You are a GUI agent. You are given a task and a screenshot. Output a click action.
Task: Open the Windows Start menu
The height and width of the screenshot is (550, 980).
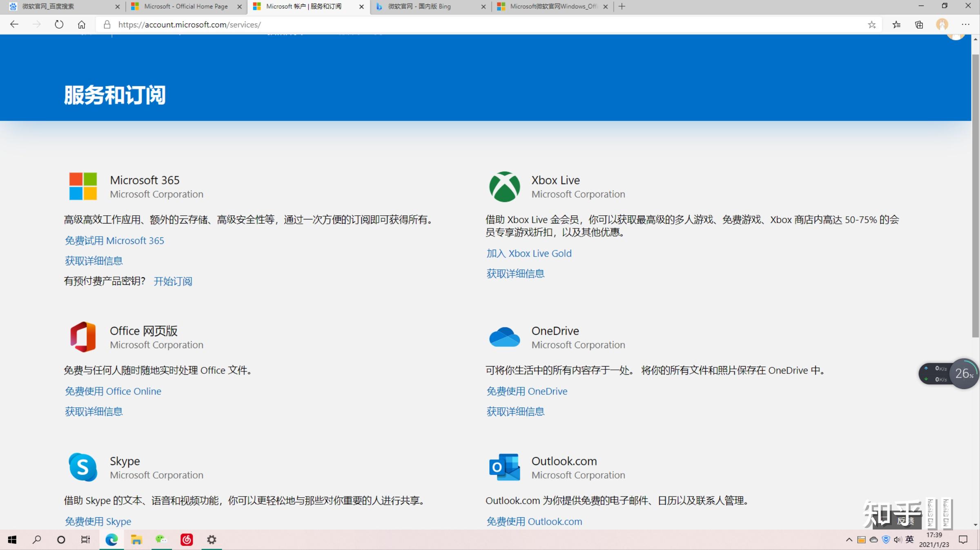[x=12, y=540]
